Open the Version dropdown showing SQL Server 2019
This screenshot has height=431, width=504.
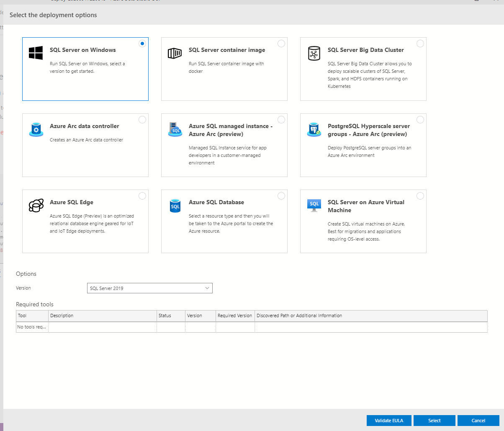pos(150,288)
